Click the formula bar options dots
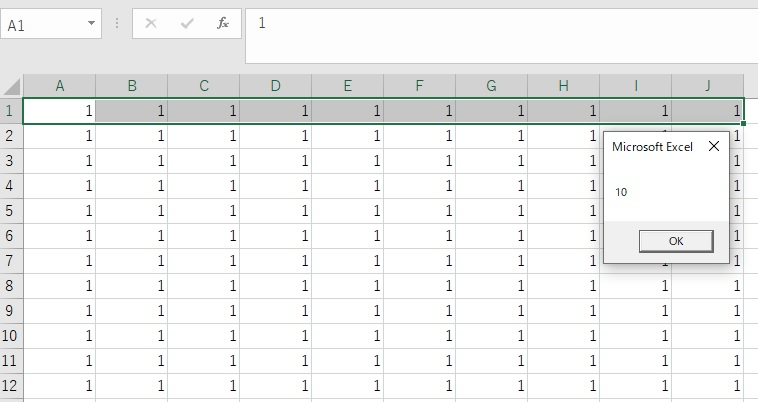Viewport: 758px width, 402px height. (x=117, y=24)
